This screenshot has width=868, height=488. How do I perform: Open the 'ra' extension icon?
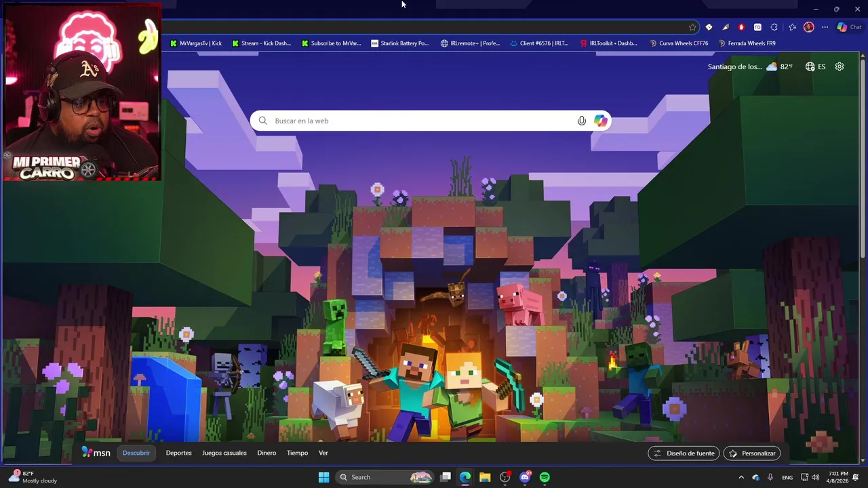point(757,27)
